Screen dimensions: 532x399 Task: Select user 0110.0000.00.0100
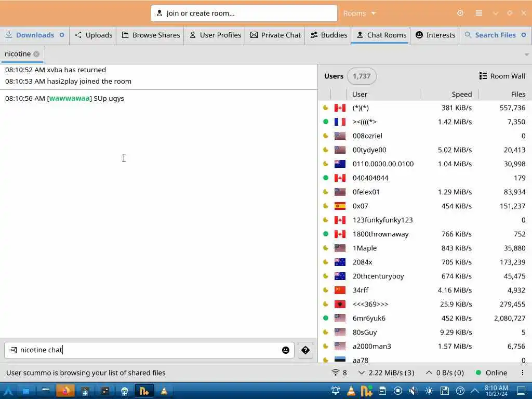(425, 164)
